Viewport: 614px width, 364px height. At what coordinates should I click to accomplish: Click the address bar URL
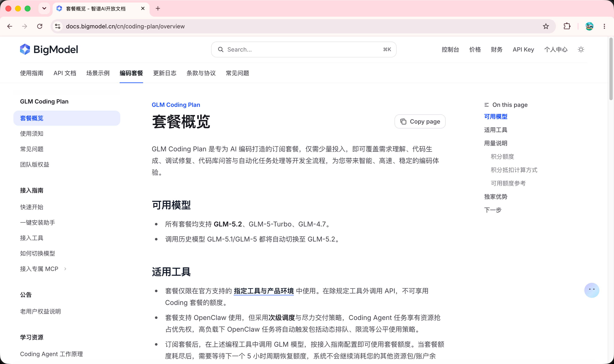pyautogui.click(x=125, y=26)
